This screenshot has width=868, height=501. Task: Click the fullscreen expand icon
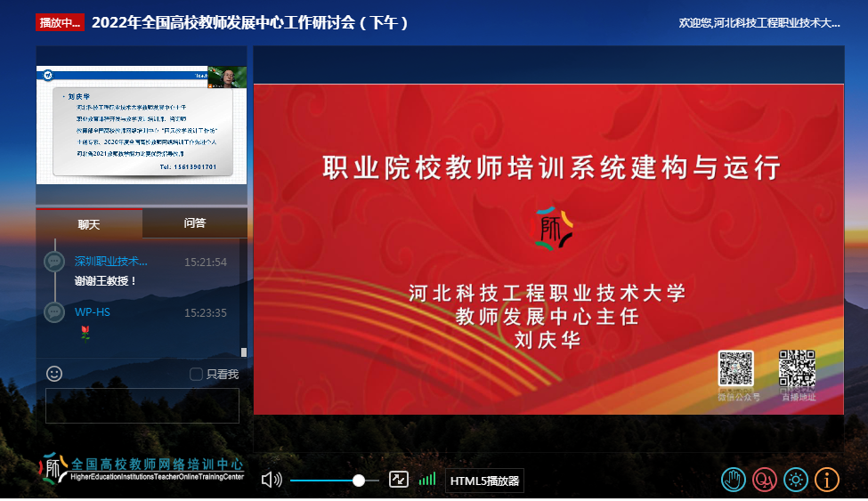point(399,480)
